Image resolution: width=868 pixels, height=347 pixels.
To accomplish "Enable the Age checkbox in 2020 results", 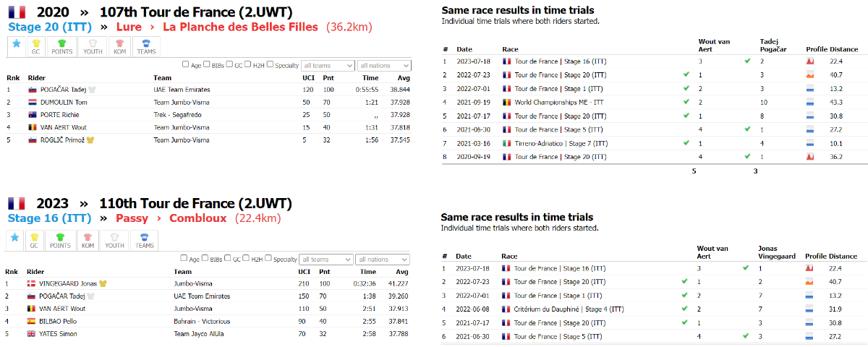I will [185, 65].
